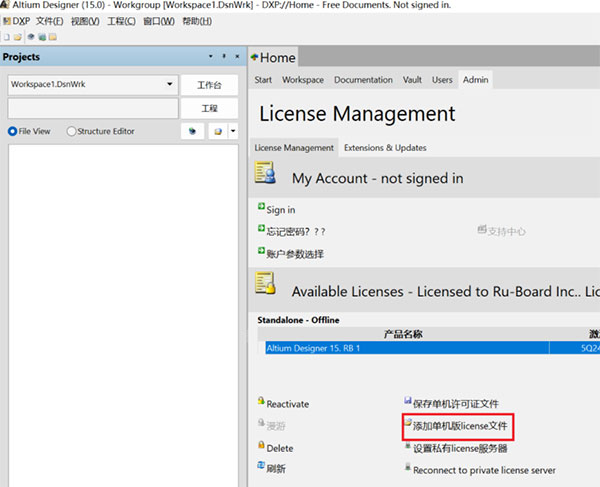This screenshot has height=487, width=600.
Task: Click the 产品名称 column header
Action: coord(403,334)
